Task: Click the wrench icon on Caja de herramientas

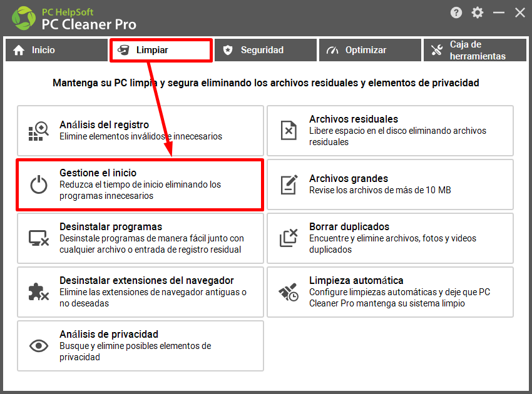Action: tap(437, 50)
